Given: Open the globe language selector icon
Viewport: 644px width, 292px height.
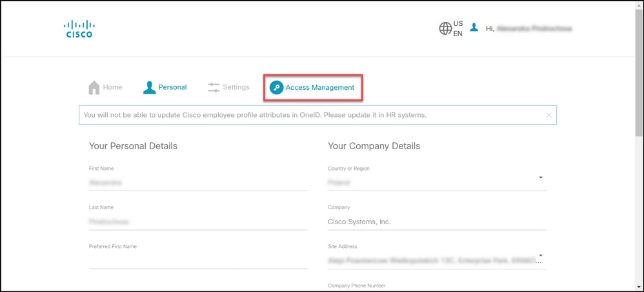Looking at the screenshot, I should point(445,28).
